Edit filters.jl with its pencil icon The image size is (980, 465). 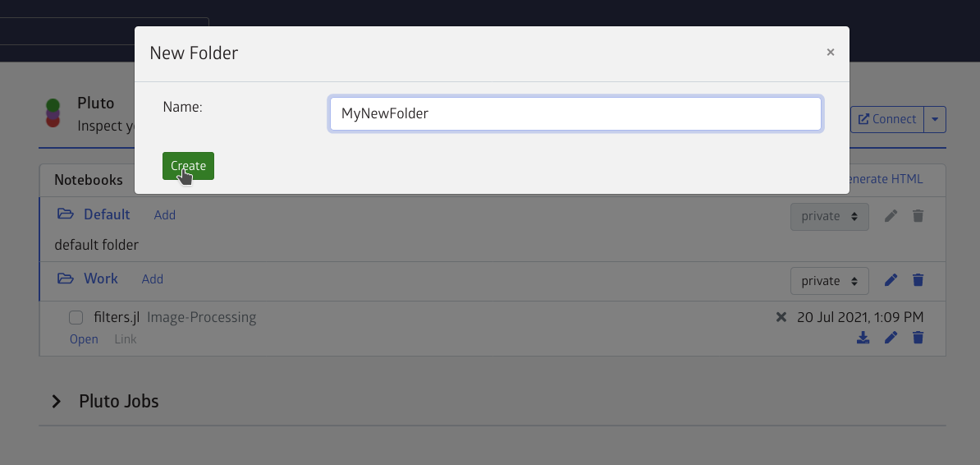point(891,338)
